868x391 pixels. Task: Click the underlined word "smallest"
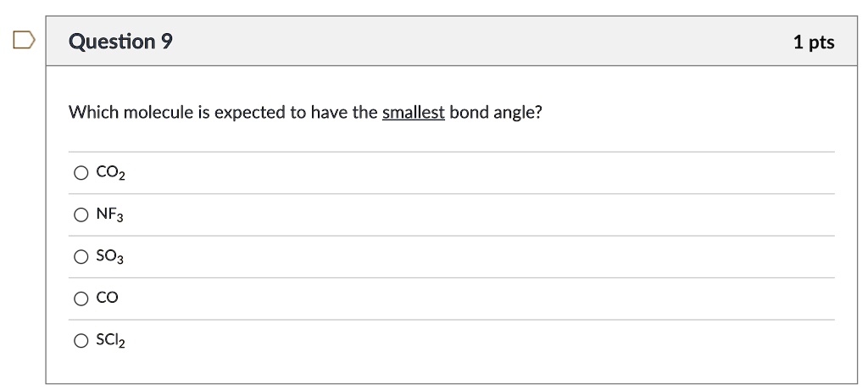(x=414, y=113)
